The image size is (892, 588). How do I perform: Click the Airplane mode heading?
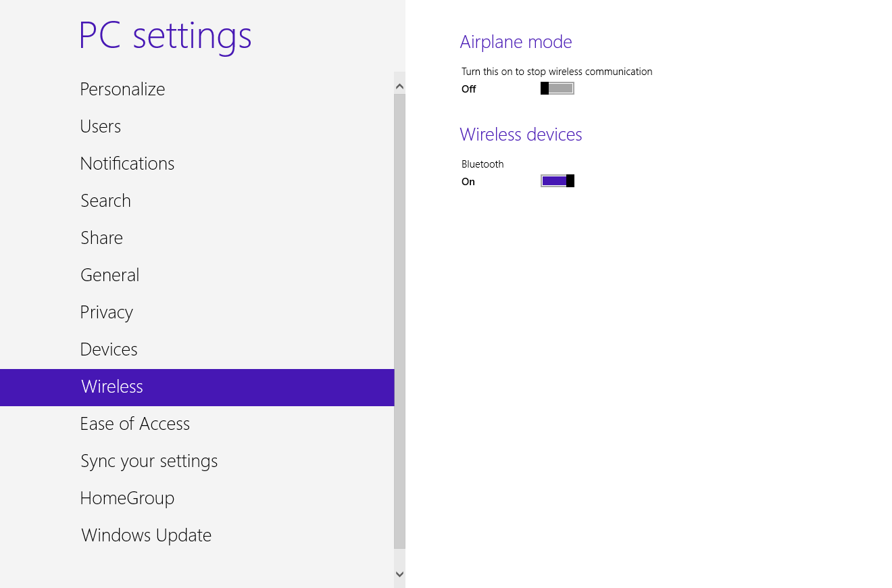tap(516, 42)
